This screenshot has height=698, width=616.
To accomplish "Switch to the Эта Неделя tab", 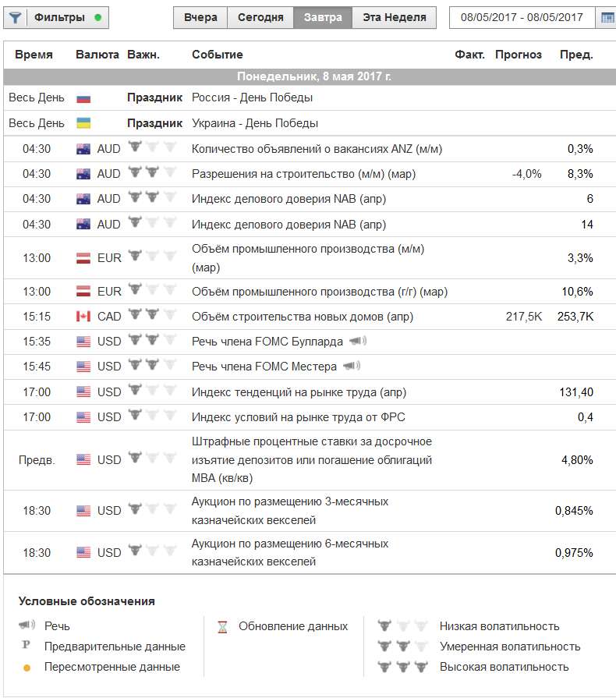I will pyautogui.click(x=395, y=18).
